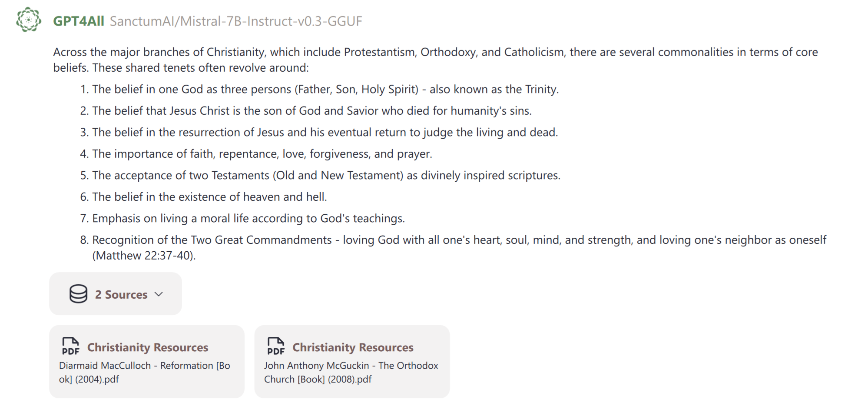Click the SanctumAI/Mistral-7B-Instruct model name

coord(236,21)
